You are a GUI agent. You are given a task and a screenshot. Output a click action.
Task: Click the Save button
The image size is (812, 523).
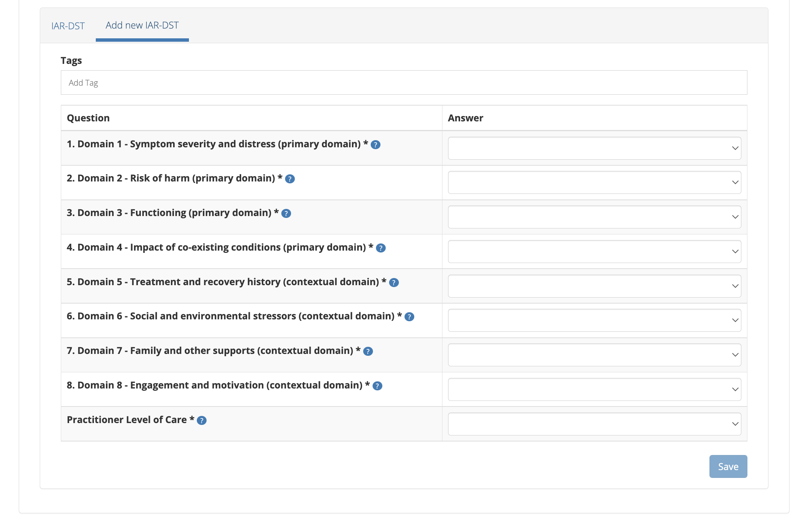tap(728, 466)
